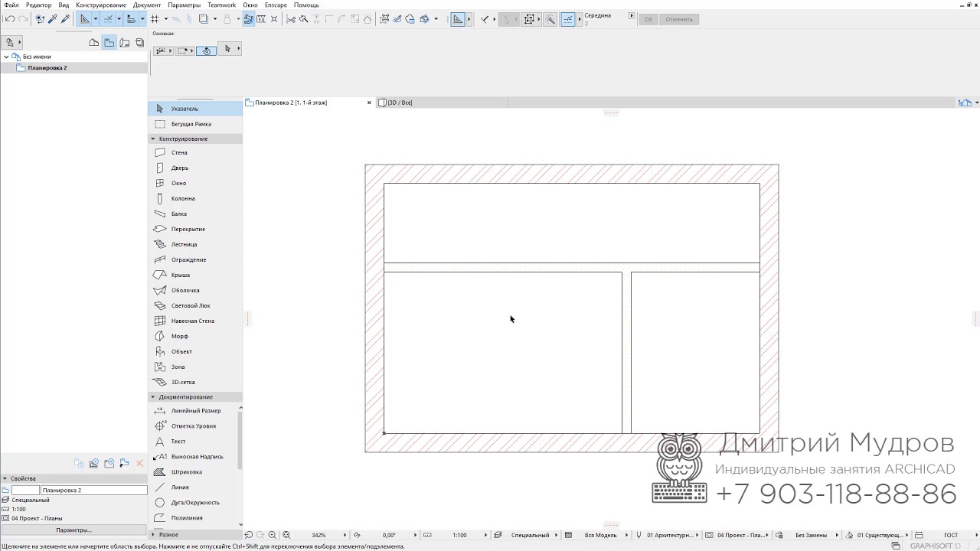980x551 pixels.
Task: Close the Planirovka 2 tab
Action: (x=369, y=103)
